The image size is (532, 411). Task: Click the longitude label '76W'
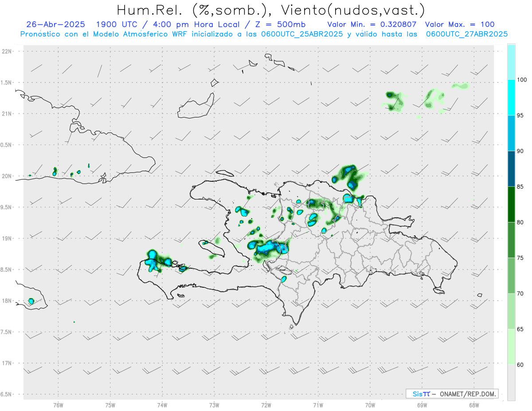(58, 405)
